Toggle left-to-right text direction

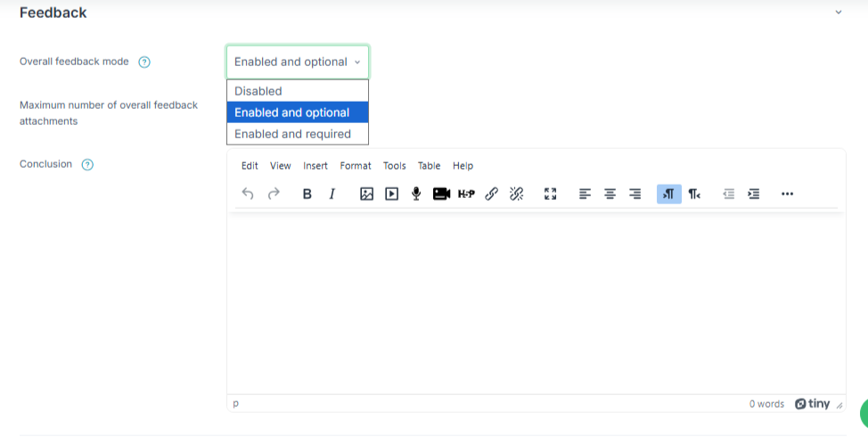click(x=668, y=194)
